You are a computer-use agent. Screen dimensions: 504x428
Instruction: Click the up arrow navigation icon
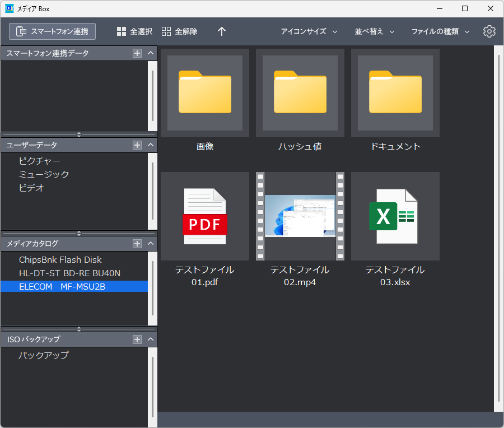click(221, 31)
